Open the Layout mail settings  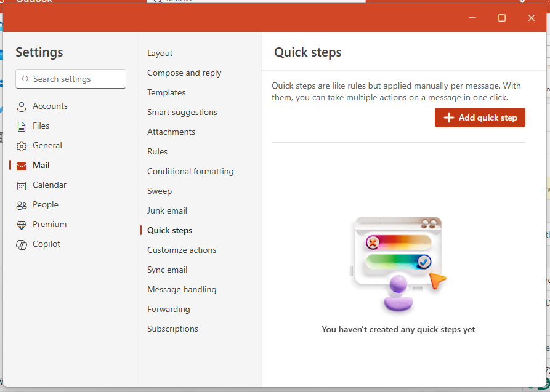(x=160, y=54)
